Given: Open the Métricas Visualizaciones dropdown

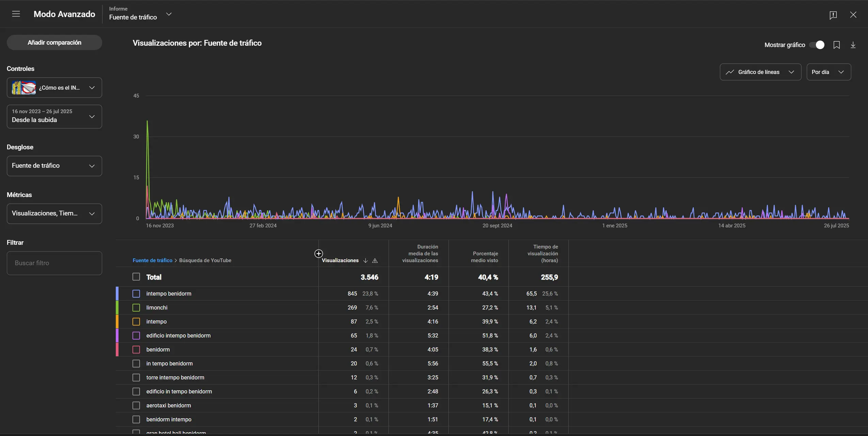Looking at the screenshot, I should click(x=54, y=214).
